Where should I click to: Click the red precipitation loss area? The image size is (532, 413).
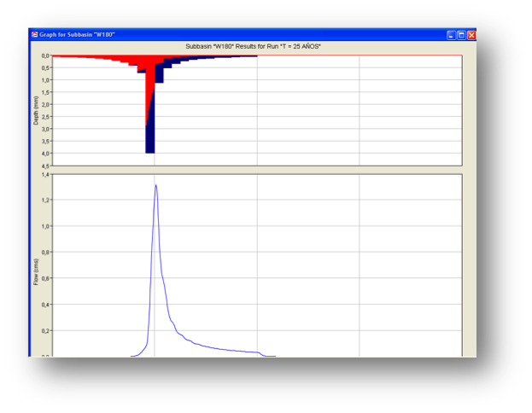[x=149, y=74]
